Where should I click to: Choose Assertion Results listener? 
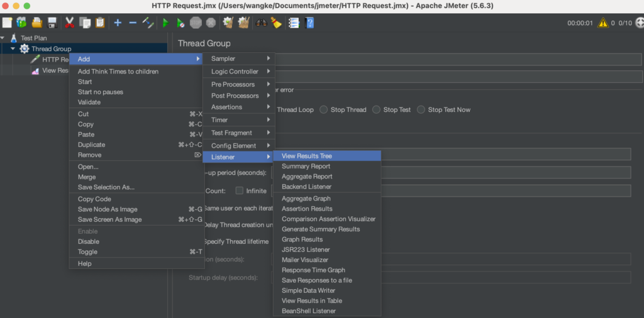[x=327, y=209]
